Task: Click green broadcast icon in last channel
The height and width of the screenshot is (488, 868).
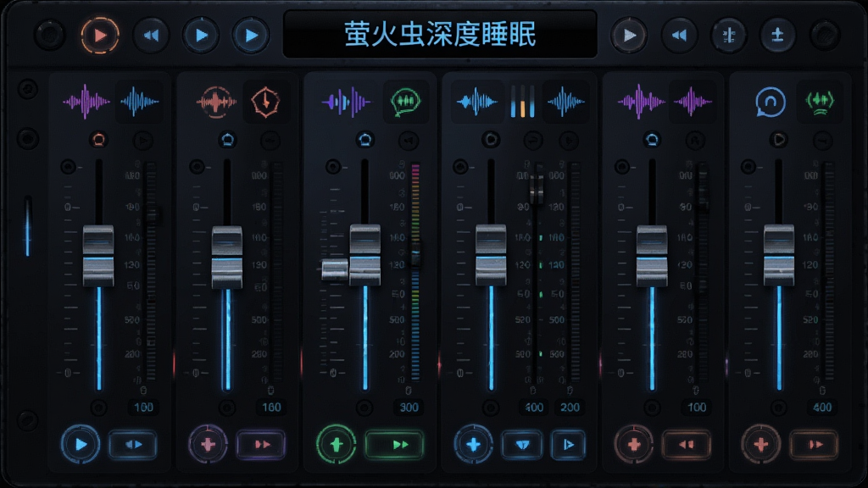Action: click(x=820, y=102)
